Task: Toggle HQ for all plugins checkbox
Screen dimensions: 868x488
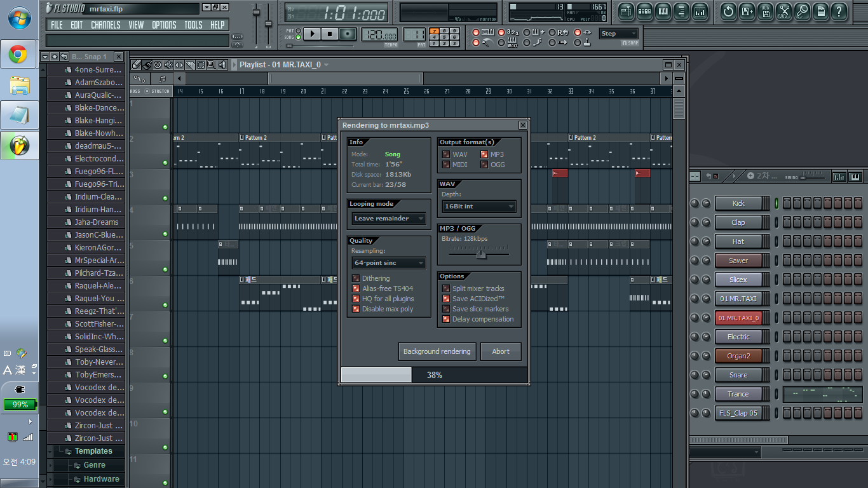Action: tap(356, 299)
